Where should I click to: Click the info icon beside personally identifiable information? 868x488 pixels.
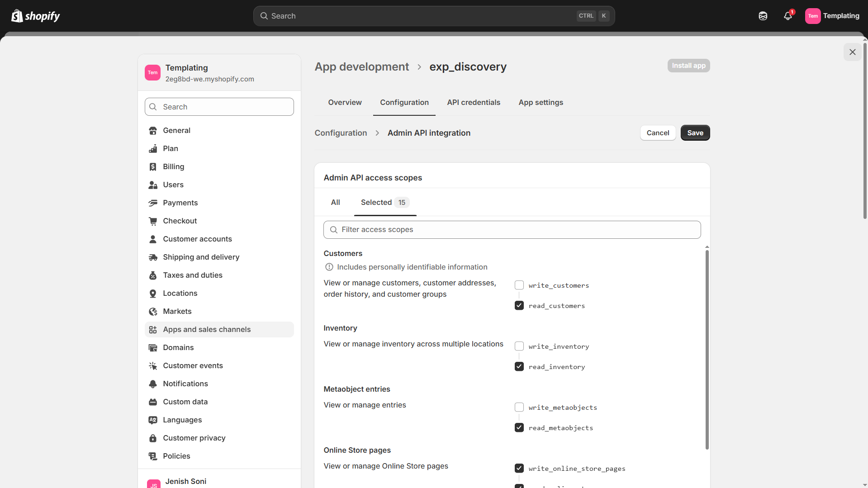[329, 267]
